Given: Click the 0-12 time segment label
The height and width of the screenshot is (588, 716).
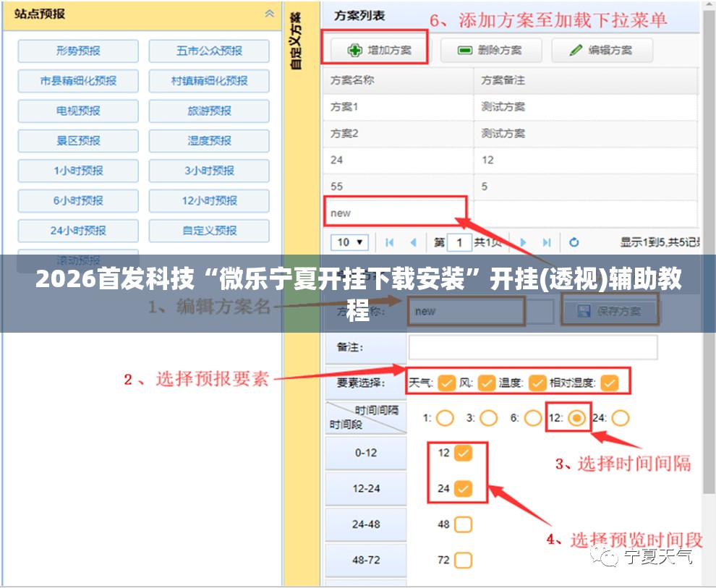Looking at the screenshot, I should point(366,453).
